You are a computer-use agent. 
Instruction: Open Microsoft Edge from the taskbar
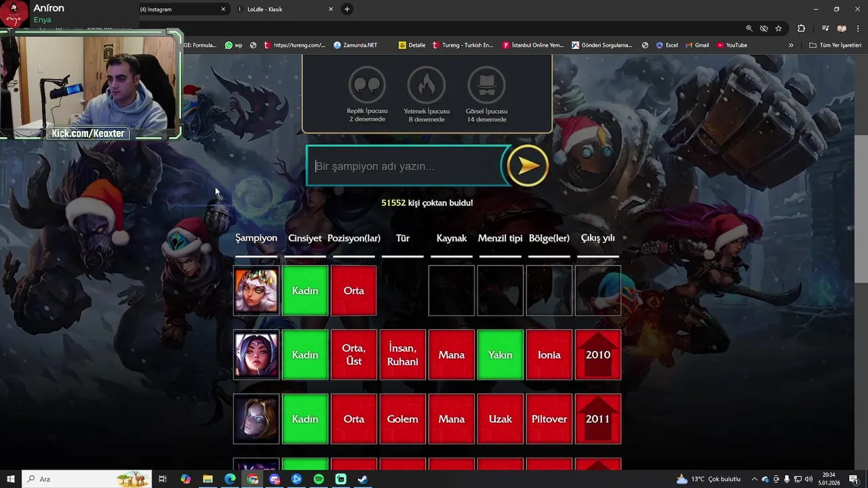[230, 479]
